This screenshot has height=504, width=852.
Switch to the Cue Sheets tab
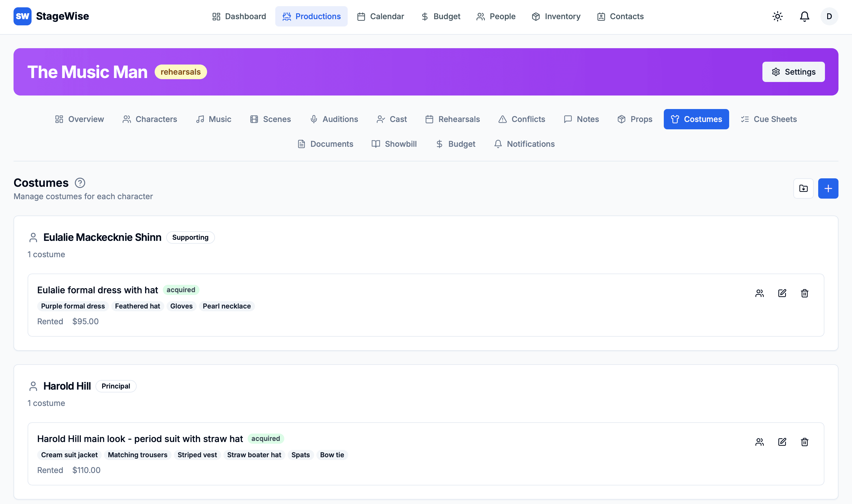click(769, 119)
